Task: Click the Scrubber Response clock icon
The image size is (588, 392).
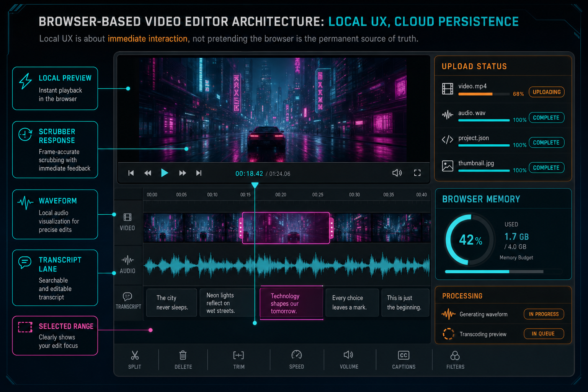Action: click(25, 134)
